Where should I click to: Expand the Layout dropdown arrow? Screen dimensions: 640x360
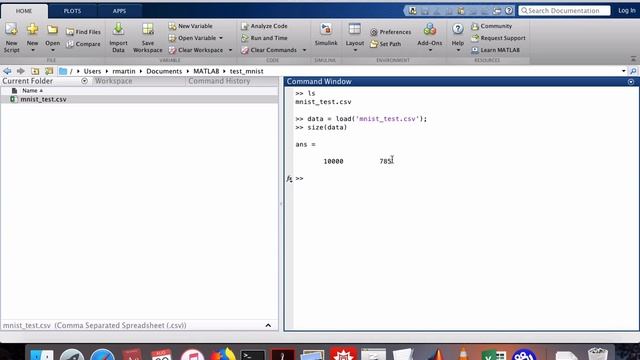point(355,50)
